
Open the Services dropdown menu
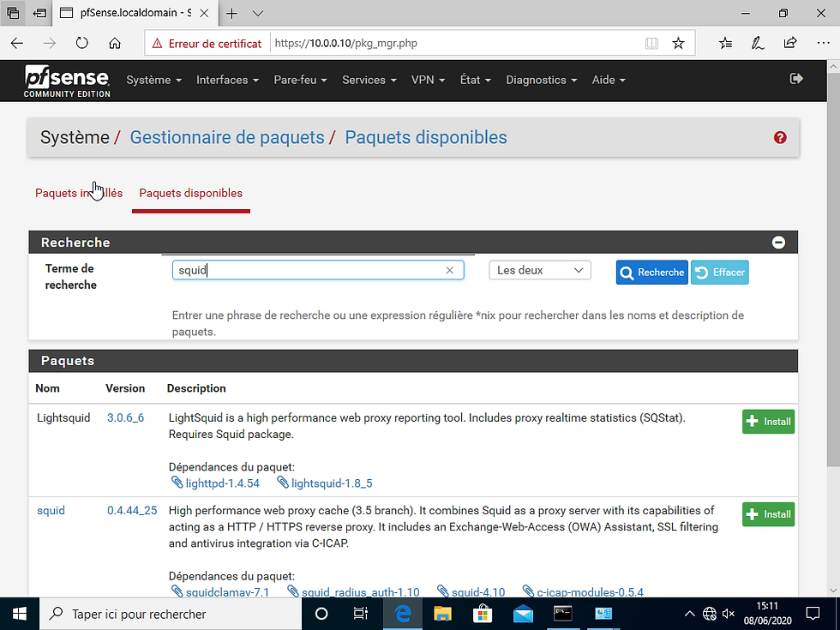(x=369, y=80)
